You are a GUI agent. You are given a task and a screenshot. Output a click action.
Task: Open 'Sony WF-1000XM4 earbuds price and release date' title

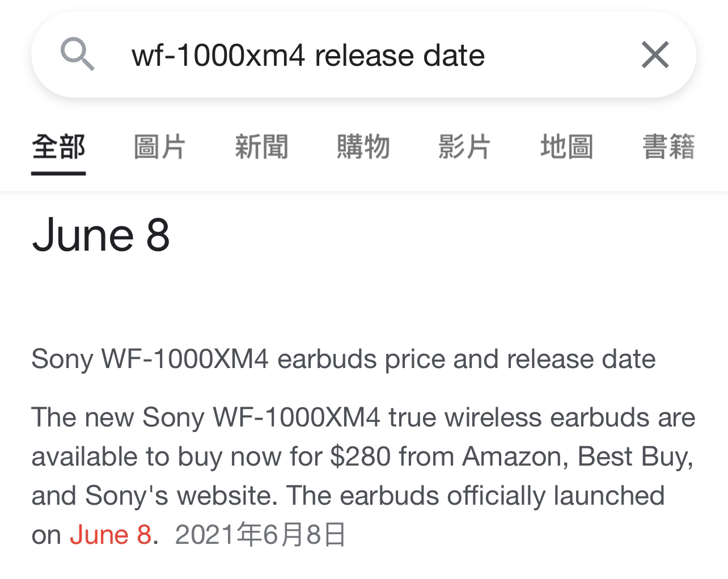coord(344,359)
